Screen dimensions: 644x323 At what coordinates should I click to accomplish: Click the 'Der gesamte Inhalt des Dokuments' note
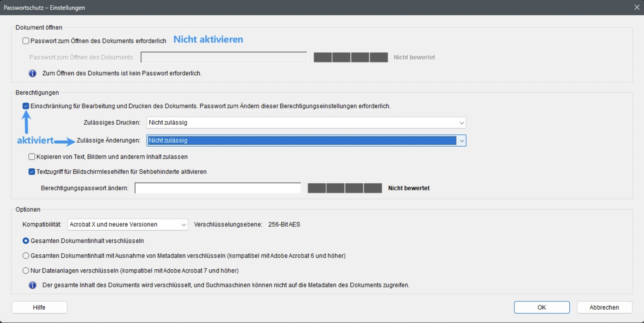[226, 285]
